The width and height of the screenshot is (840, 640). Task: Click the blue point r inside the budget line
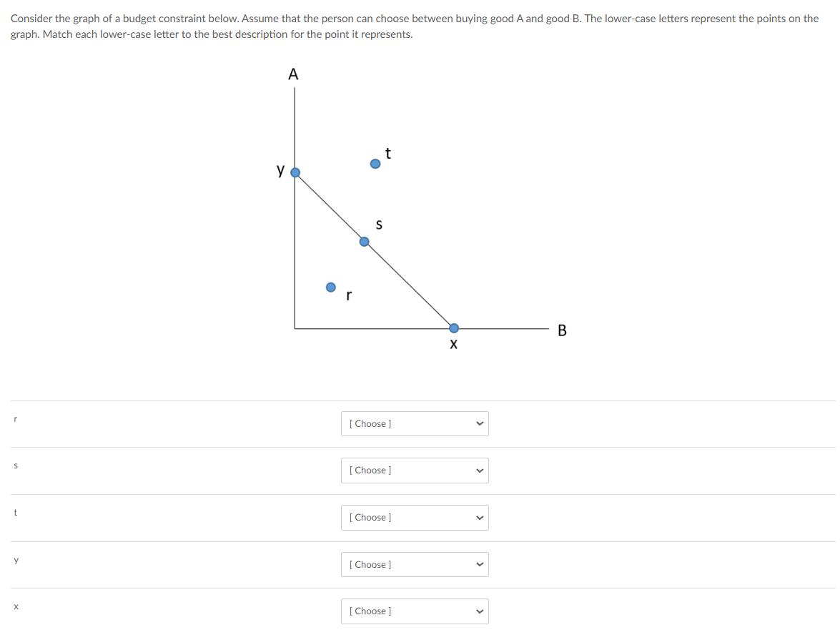[x=331, y=287]
